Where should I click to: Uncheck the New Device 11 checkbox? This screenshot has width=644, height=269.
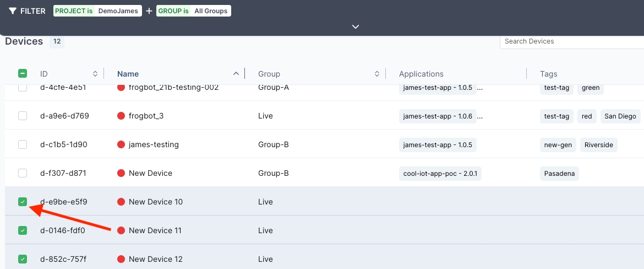coord(23,230)
